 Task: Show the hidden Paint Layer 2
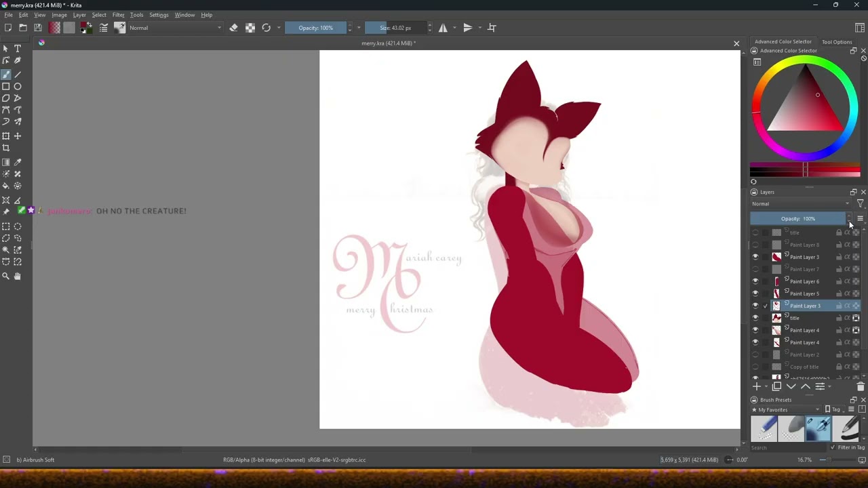[755, 354]
